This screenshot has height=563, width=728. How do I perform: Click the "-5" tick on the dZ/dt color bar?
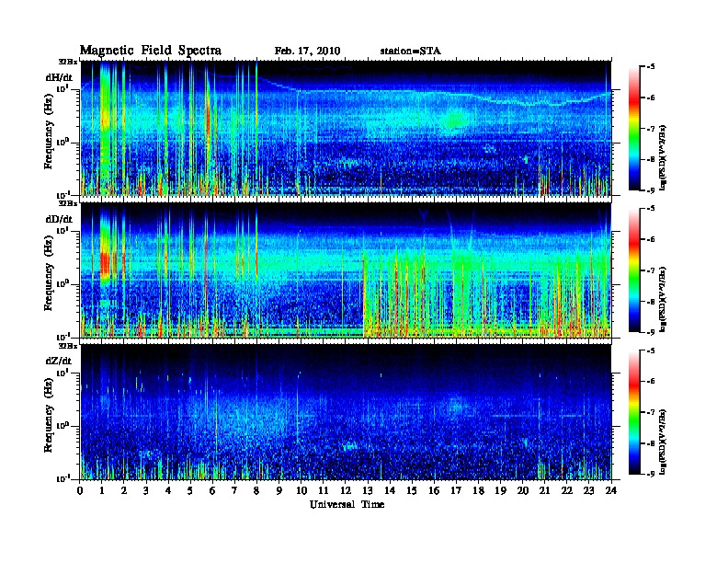pos(650,350)
